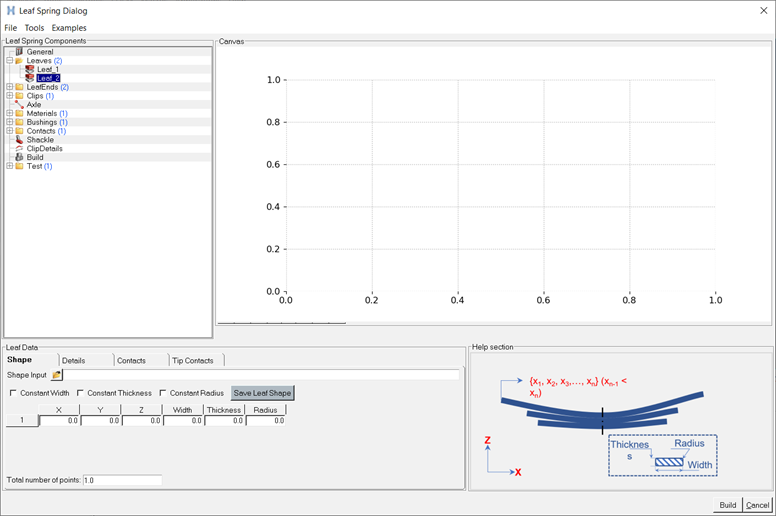This screenshot has height=516, width=776.
Task: Select the Shackle icon in tree
Action: [19, 140]
